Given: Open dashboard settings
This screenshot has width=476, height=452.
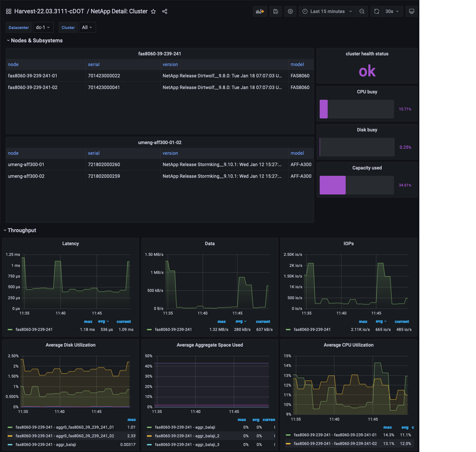Looking at the screenshot, I should click(290, 11).
